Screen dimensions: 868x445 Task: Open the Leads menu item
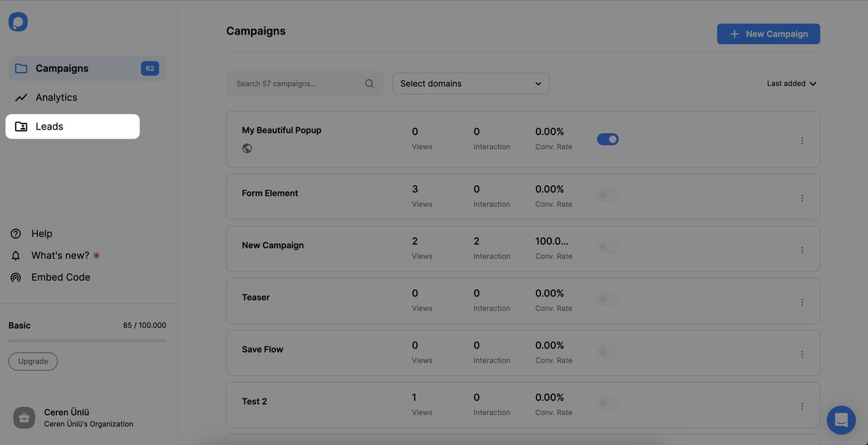tap(50, 127)
